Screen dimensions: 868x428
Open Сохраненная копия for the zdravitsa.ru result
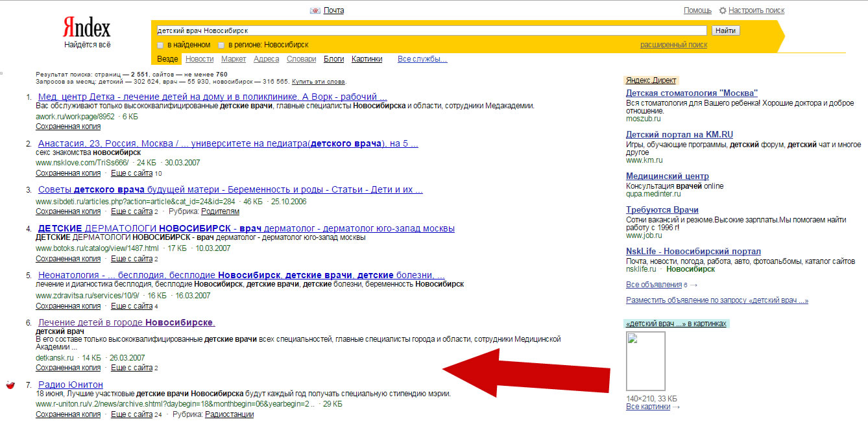coord(68,306)
